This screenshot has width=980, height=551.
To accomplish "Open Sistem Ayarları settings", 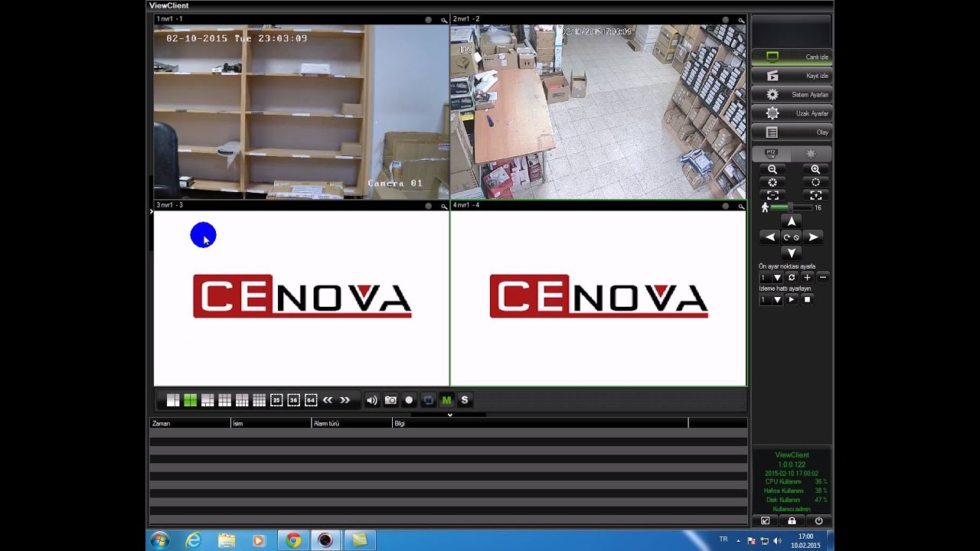I will [792, 94].
